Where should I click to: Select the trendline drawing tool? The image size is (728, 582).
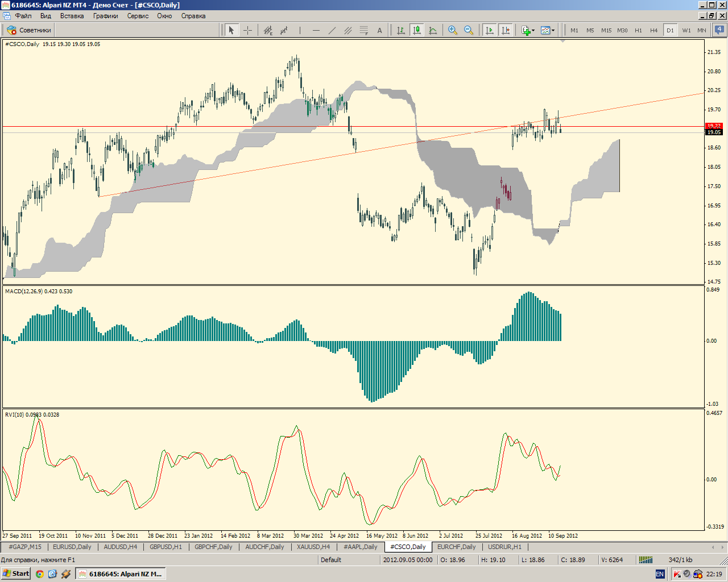tap(332, 30)
